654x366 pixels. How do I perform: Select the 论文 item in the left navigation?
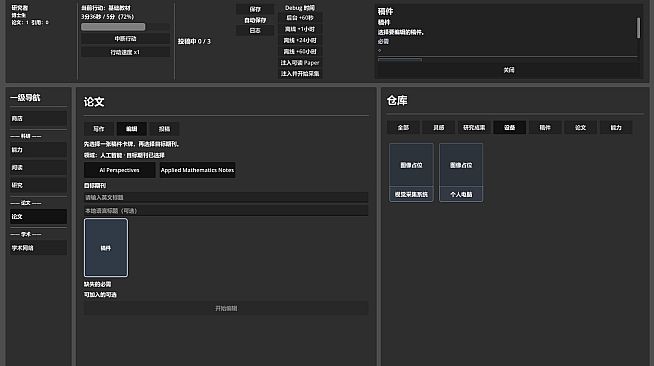[38, 217]
